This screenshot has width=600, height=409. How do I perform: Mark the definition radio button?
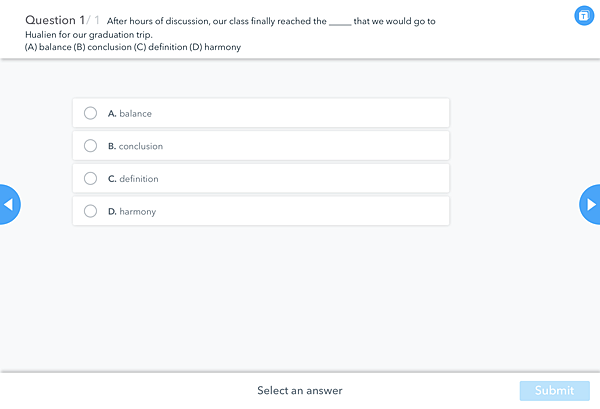pyautogui.click(x=90, y=178)
